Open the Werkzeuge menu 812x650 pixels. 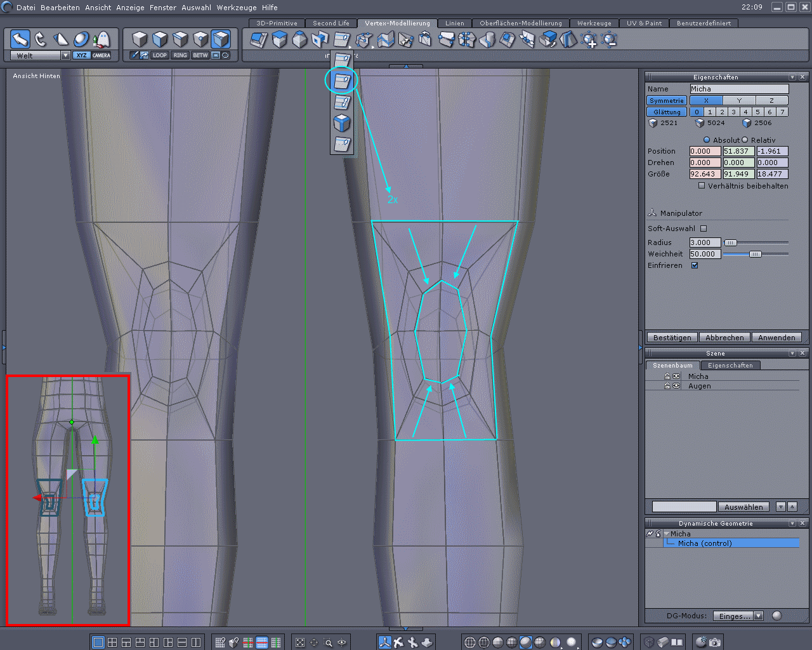tap(237, 8)
